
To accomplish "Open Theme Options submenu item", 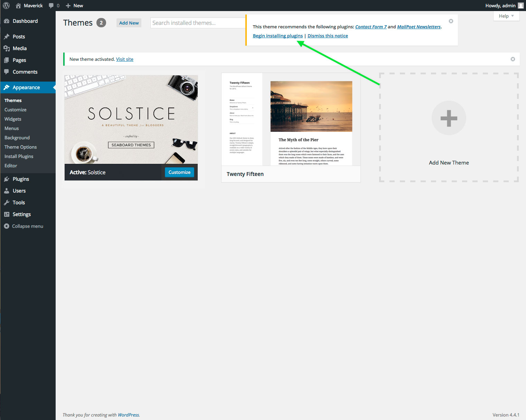I will click(21, 147).
